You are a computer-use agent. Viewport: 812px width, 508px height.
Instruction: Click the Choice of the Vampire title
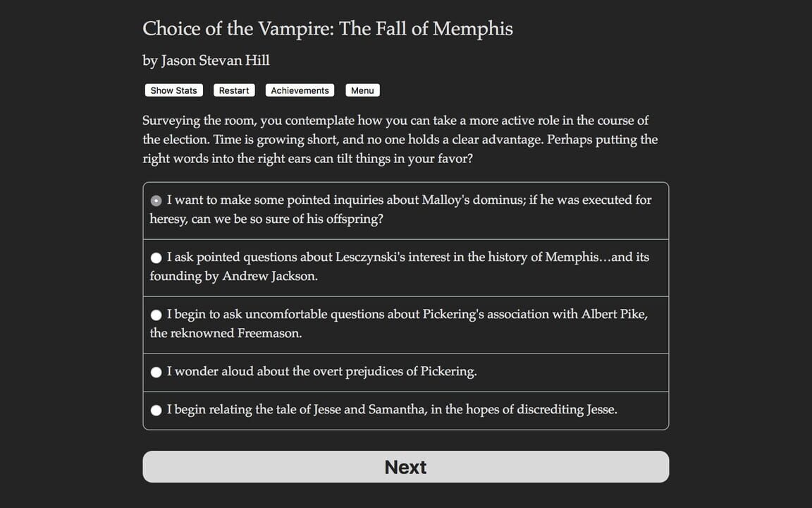(327, 29)
